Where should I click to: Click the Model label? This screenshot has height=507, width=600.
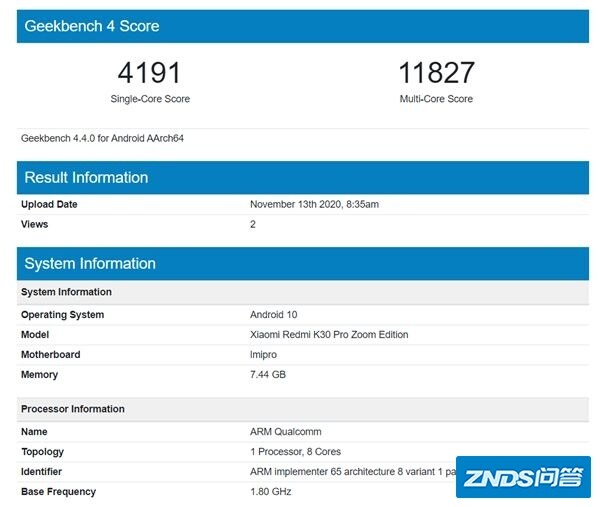point(35,334)
